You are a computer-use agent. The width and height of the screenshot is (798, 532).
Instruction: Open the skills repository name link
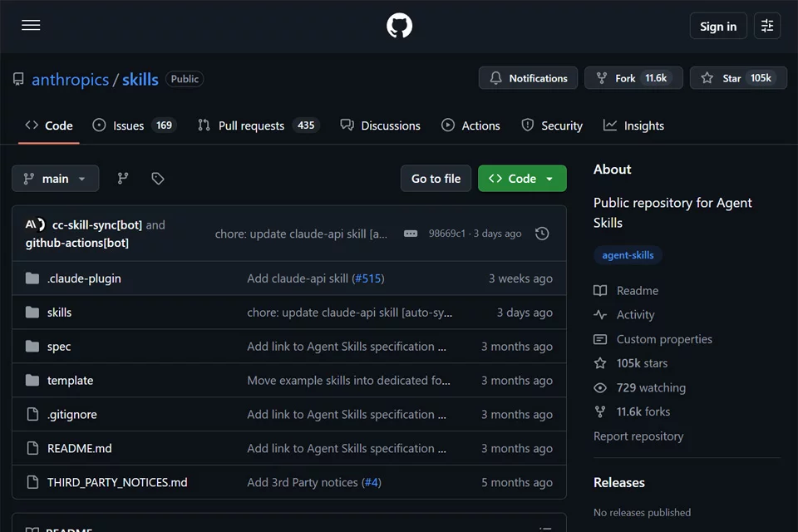(140, 80)
